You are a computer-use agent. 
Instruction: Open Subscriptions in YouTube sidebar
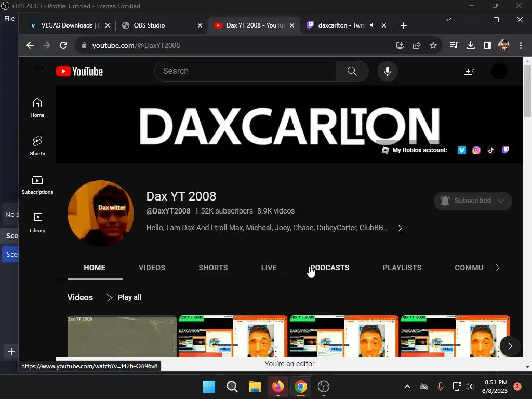click(x=37, y=184)
